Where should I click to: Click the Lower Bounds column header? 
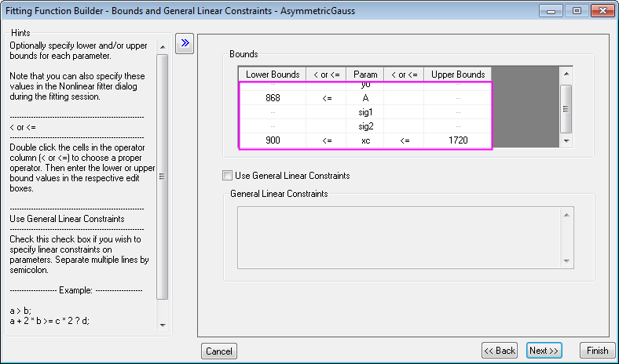pos(273,75)
